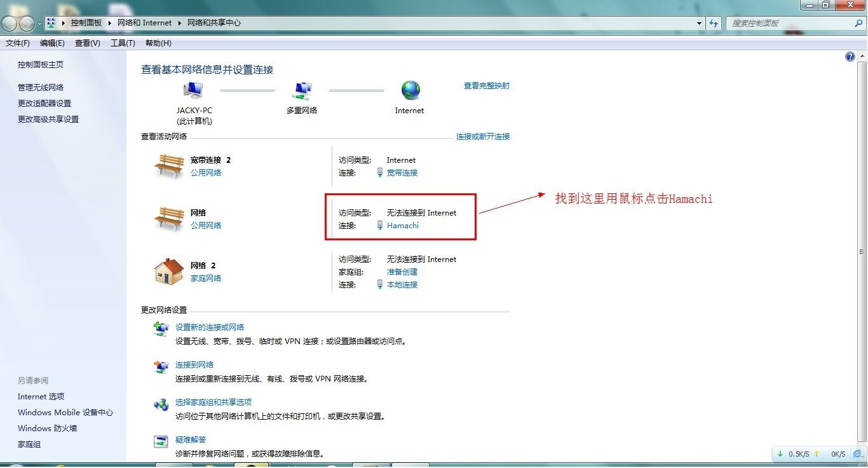Open the address bar history dropdown
868x468 pixels.
coord(700,23)
